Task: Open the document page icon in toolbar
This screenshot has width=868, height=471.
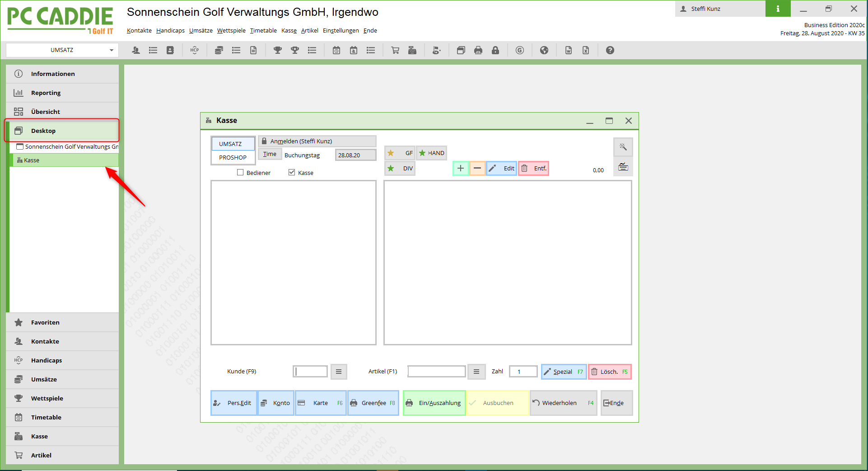Action: 253,50
